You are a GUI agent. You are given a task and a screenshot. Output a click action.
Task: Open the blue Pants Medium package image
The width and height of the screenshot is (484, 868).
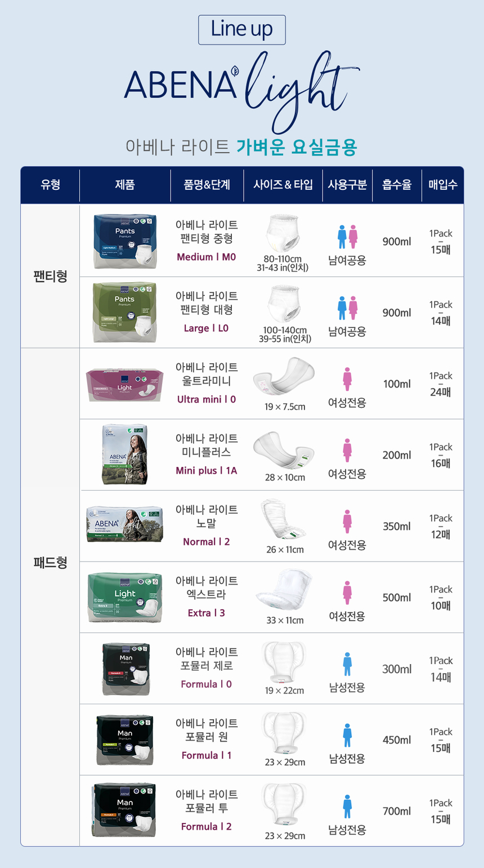124,241
